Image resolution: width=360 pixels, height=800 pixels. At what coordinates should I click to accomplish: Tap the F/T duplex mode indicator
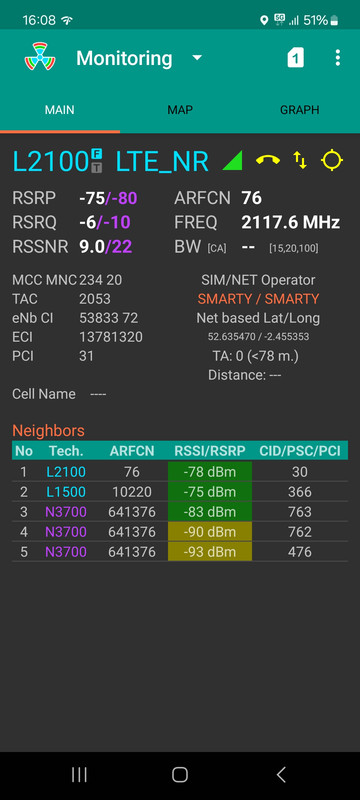[x=97, y=160]
